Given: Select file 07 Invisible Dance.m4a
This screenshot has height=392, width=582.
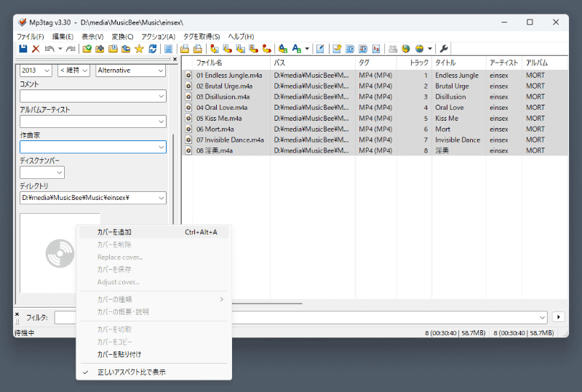Looking at the screenshot, I should click(x=230, y=140).
